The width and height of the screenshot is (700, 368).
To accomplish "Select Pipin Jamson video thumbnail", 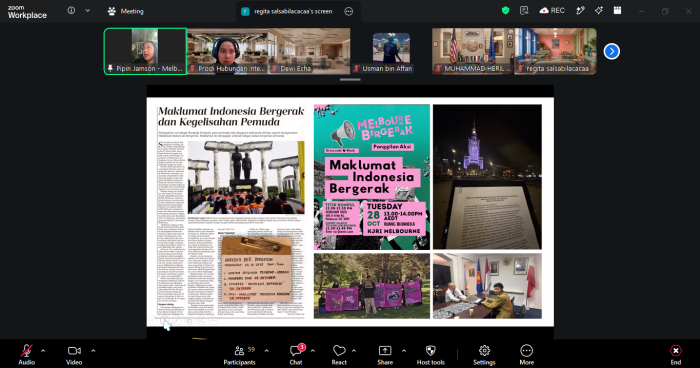I will pos(146,51).
